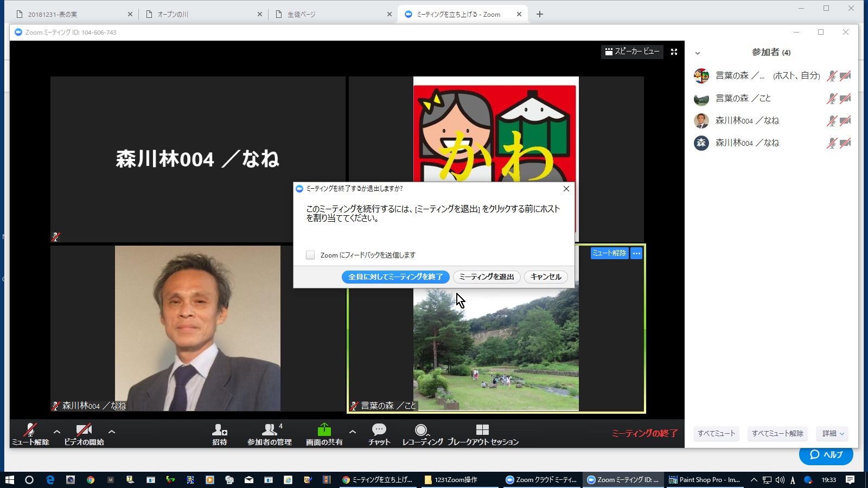Click キャンセル button in dialog

(546, 277)
